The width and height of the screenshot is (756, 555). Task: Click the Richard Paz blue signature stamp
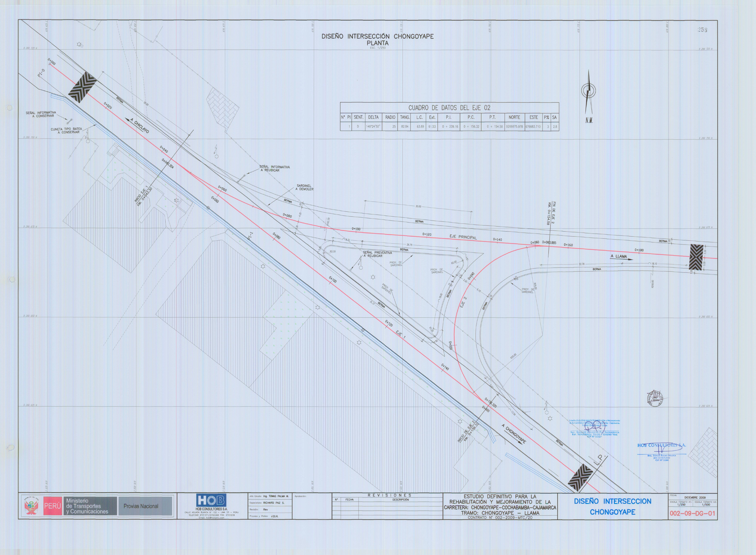click(595, 429)
